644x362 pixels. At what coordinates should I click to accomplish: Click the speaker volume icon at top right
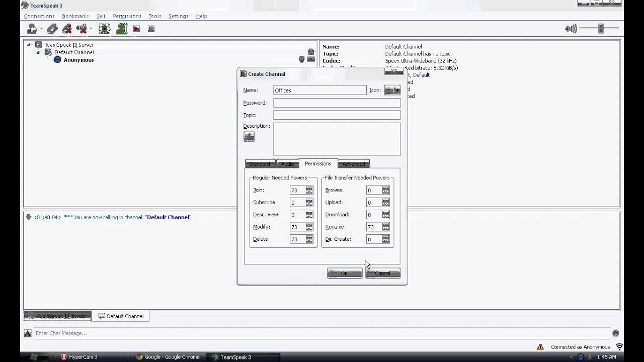(571, 29)
